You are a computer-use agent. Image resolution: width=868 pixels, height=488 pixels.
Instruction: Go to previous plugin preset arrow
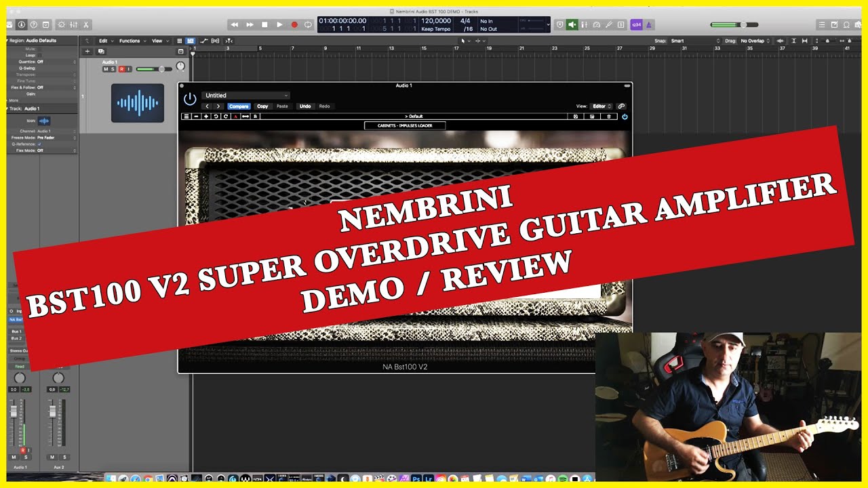click(x=208, y=106)
